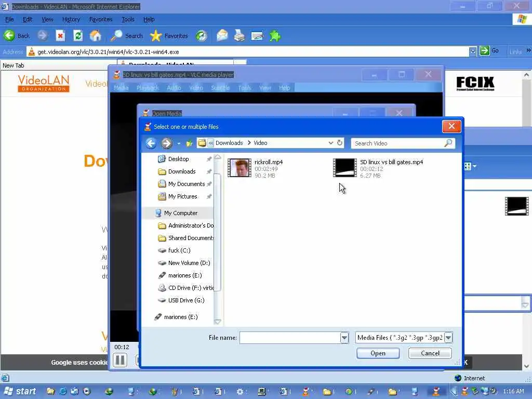Screen dimensions: 532x399
Task: Select My Computer in the navigation pane
Action: click(x=180, y=213)
